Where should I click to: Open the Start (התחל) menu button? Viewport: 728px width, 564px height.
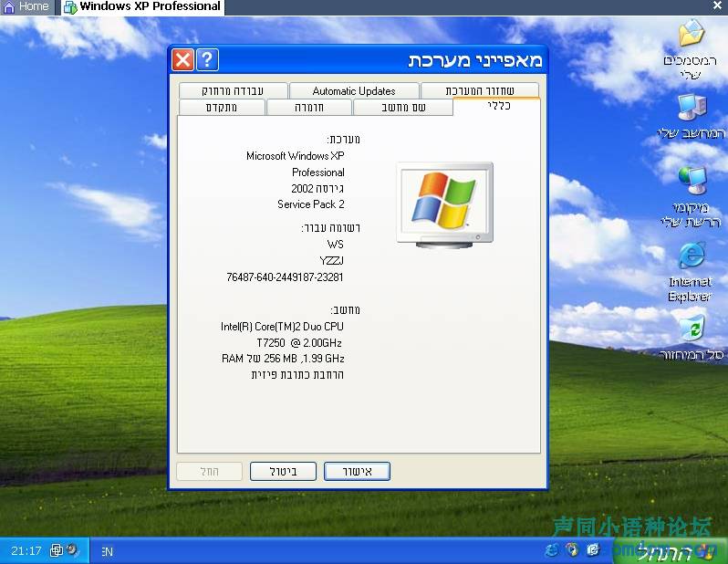tap(669, 551)
